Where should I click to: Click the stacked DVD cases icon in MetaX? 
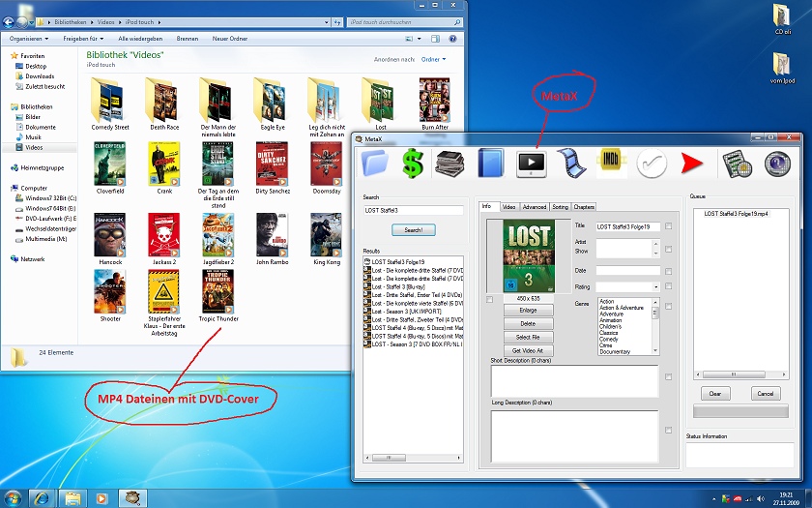[x=449, y=164]
